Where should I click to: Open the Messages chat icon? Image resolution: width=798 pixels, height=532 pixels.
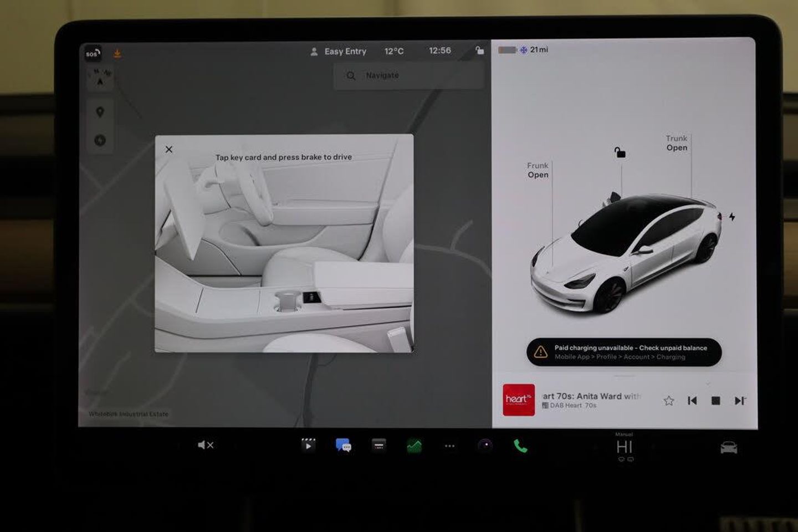click(343, 445)
